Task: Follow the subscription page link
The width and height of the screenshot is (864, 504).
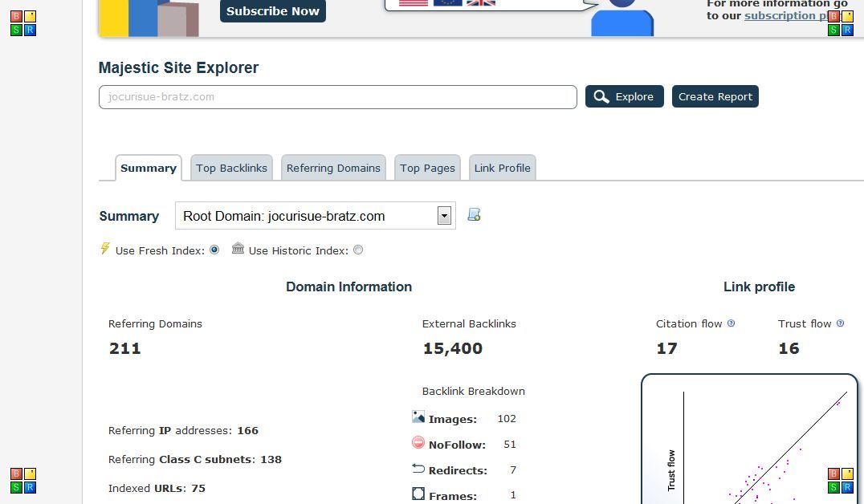Action: 786,15
